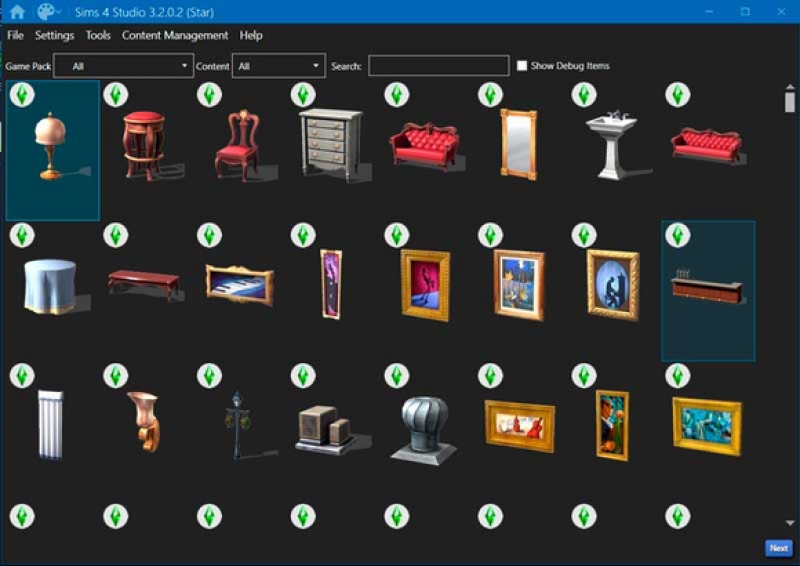This screenshot has height=566, width=800.
Task: Click plumbob icon above the coffee table
Action: click(x=116, y=235)
